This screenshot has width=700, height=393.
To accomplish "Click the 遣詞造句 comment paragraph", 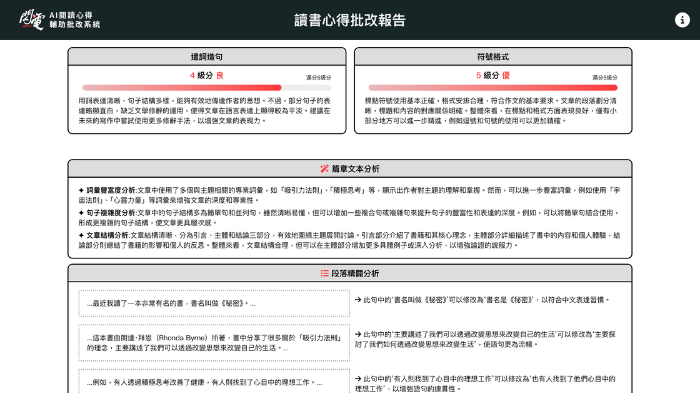I will (205, 111).
